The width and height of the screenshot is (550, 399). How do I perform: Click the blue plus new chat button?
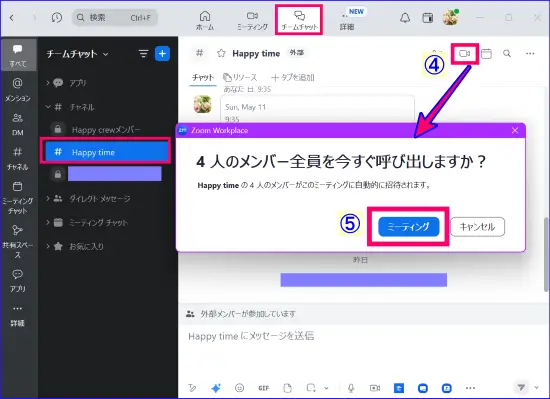pos(162,54)
